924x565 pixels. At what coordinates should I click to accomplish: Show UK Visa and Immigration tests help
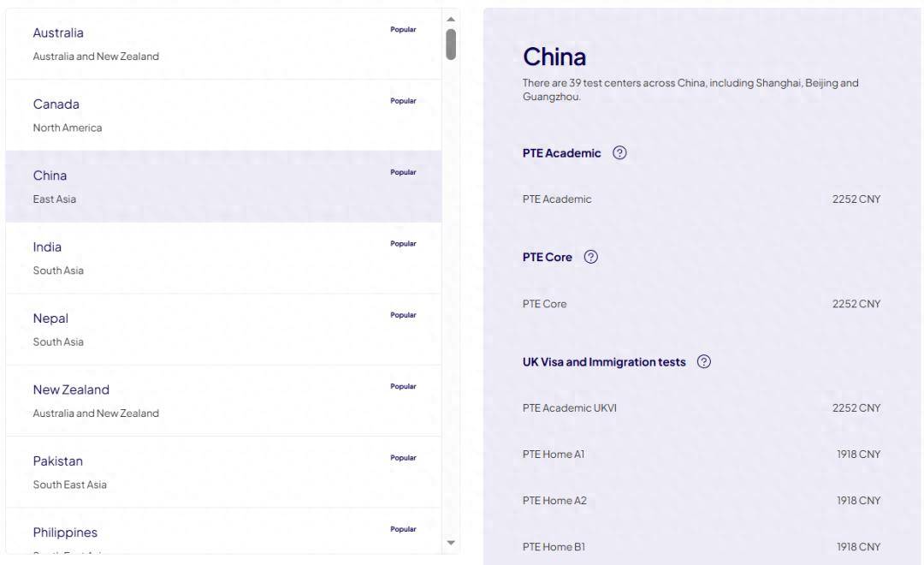703,361
